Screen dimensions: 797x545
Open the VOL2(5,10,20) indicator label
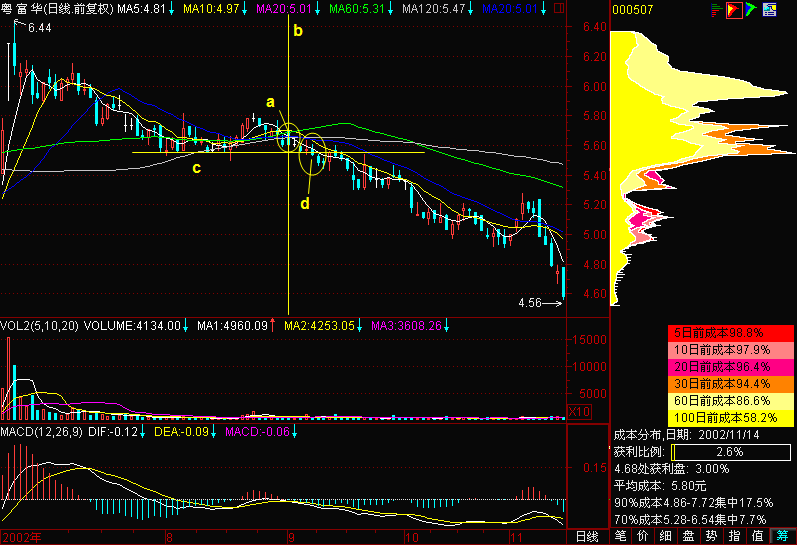(x=40, y=325)
